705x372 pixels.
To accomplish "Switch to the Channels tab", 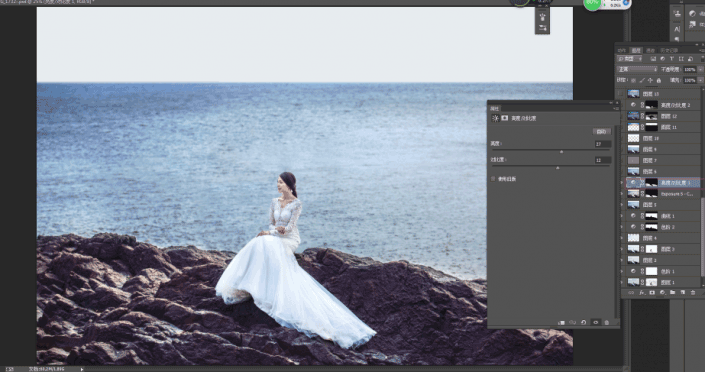I will click(x=650, y=50).
